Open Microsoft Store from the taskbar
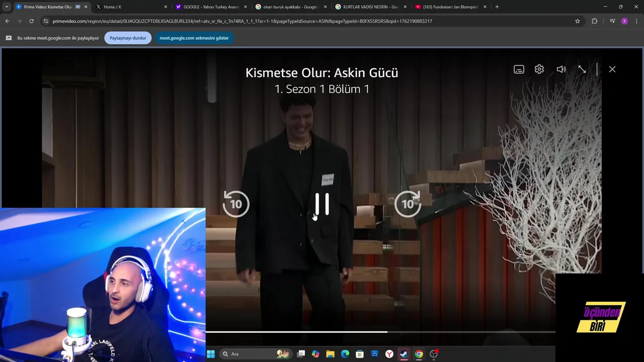The width and height of the screenshot is (644, 362). point(360,354)
